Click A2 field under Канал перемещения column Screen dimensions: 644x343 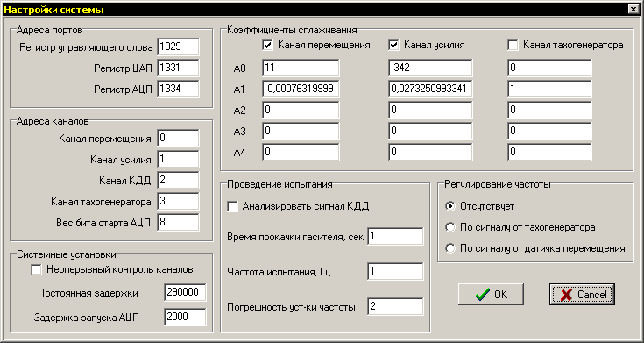click(301, 110)
